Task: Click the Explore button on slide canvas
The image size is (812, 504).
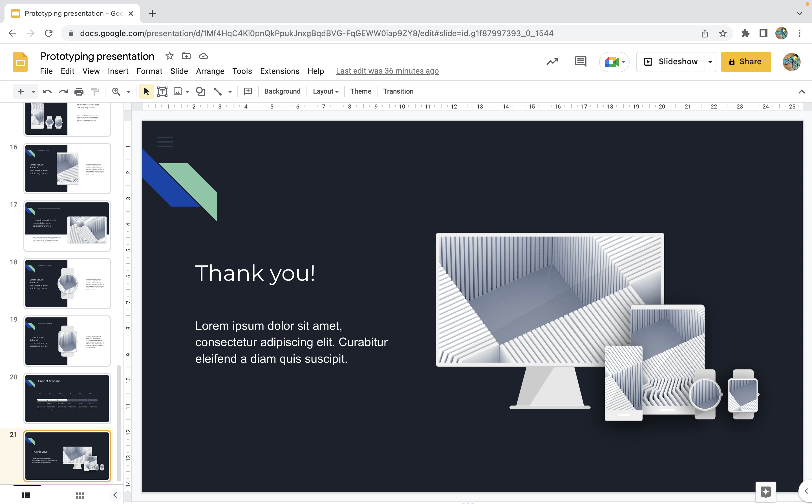Action: coord(766,492)
